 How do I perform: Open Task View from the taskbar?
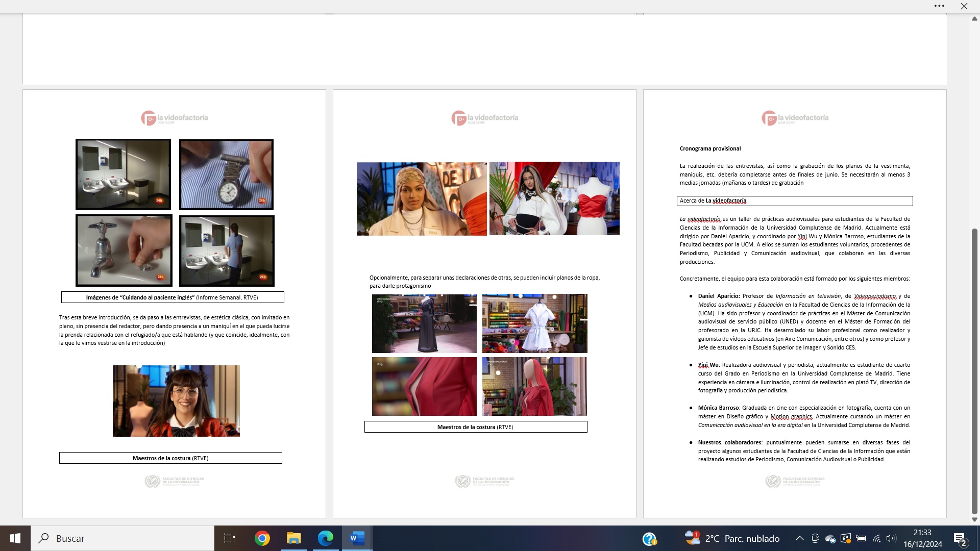coord(230,538)
